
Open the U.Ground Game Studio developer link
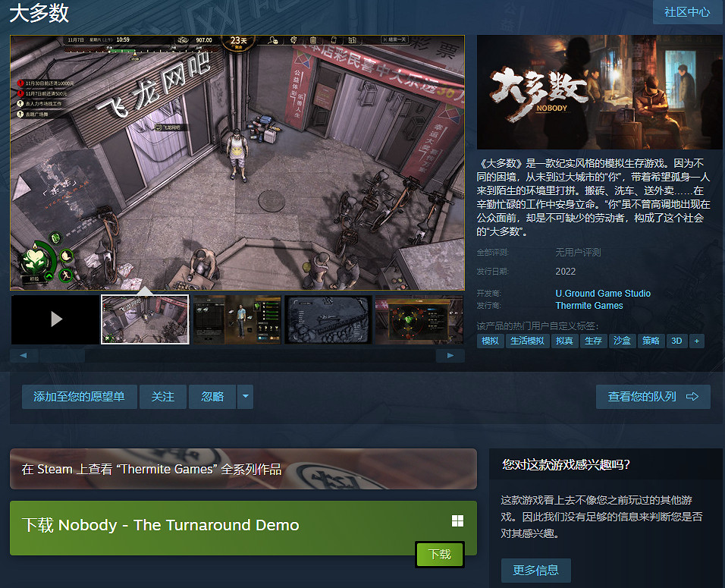(x=603, y=294)
